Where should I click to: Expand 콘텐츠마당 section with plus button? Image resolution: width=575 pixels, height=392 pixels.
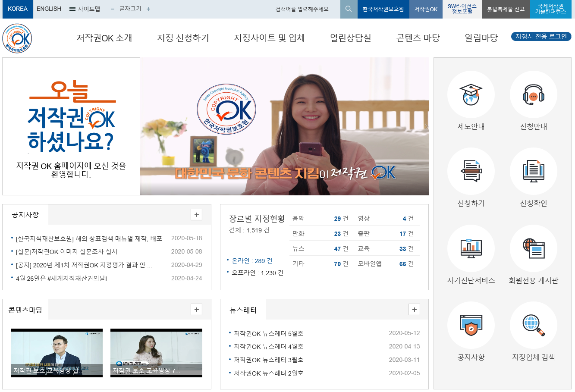point(196,310)
